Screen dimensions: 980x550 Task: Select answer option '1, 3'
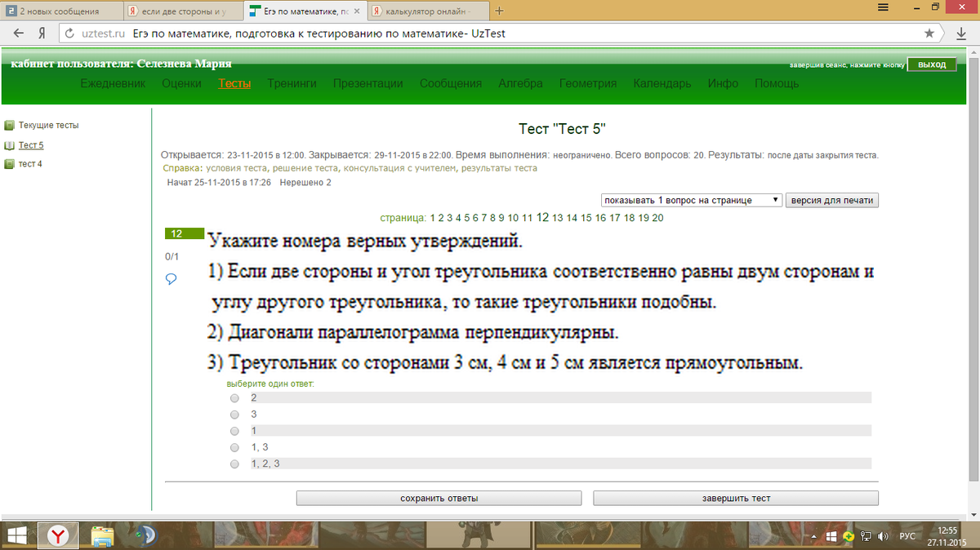[x=234, y=447]
